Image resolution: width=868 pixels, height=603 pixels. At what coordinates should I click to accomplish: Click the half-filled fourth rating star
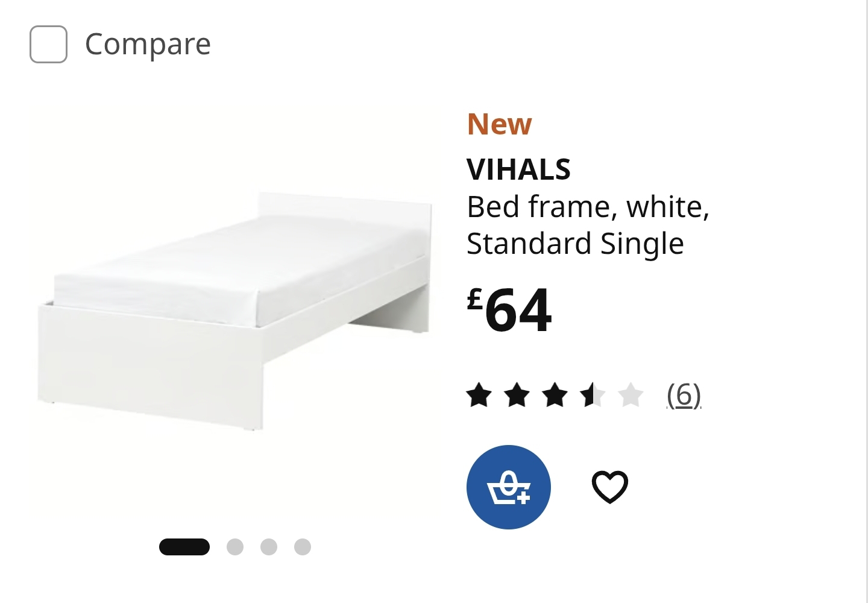tap(593, 395)
